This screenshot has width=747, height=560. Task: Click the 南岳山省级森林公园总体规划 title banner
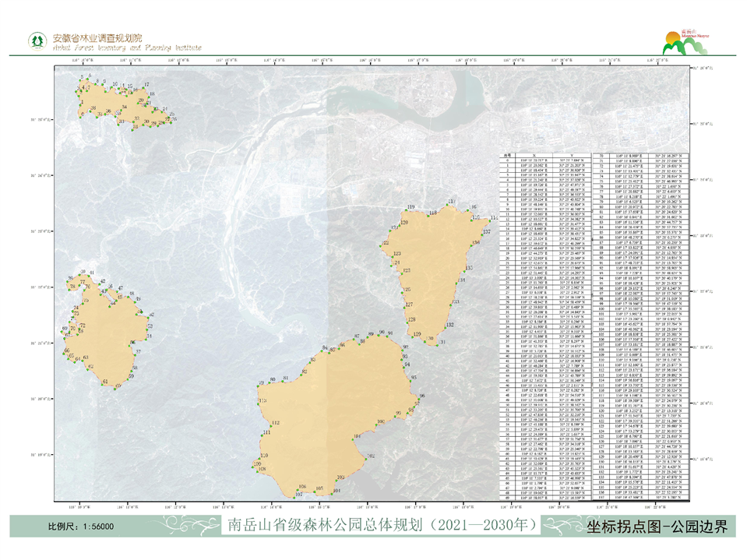pos(382,526)
